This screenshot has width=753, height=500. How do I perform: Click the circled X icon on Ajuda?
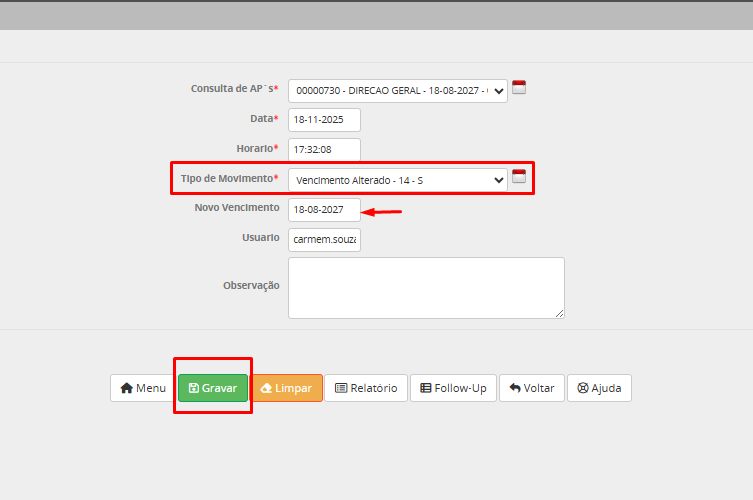583,388
